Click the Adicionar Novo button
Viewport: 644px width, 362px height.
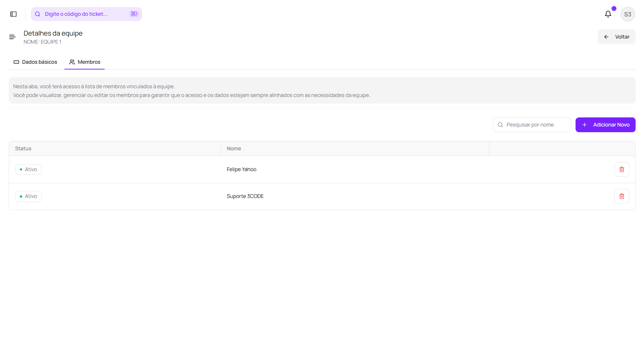pos(605,125)
